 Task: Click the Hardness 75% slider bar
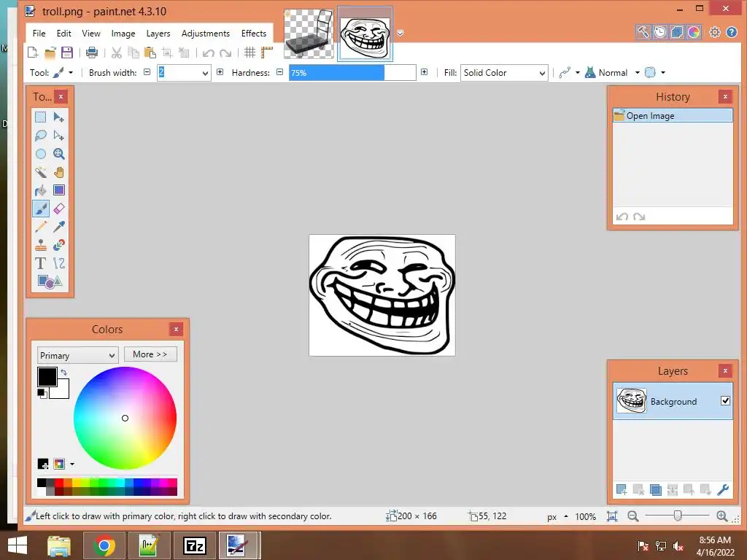coord(352,73)
